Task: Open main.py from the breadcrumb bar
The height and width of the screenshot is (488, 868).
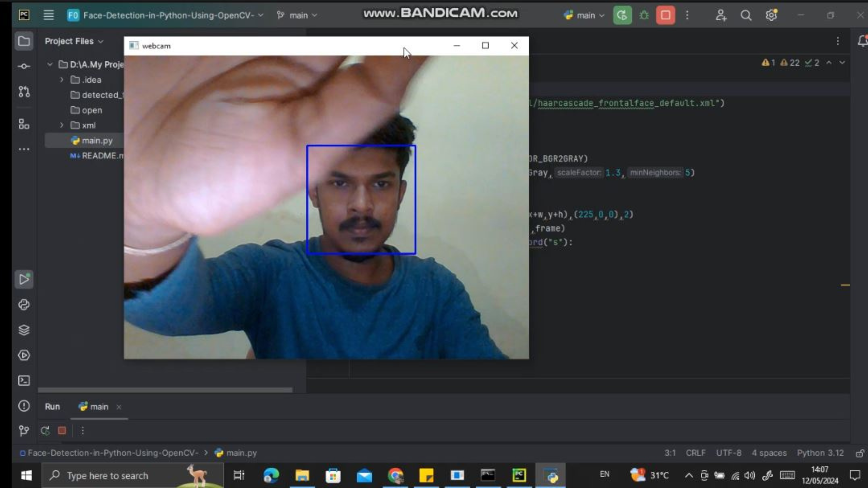Action: [x=241, y=453]
